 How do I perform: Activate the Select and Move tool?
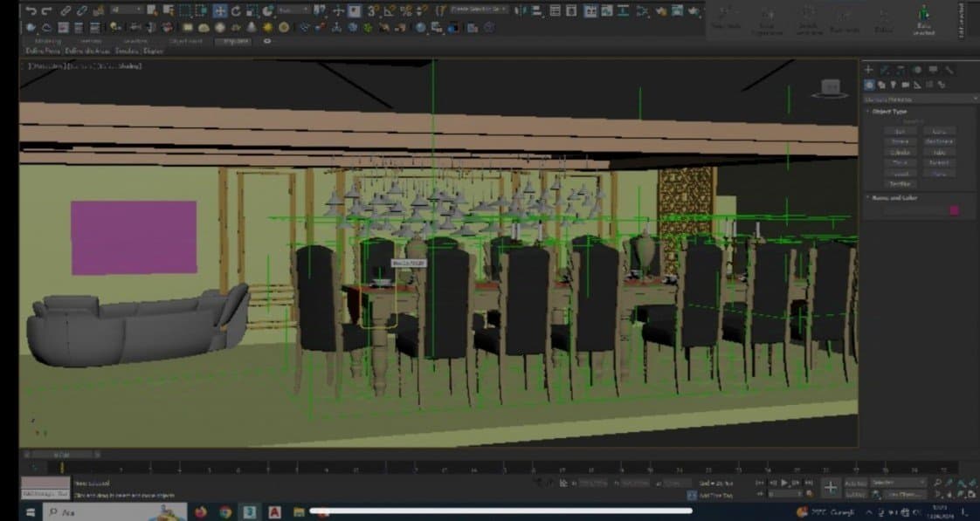(x=220, y=10)
